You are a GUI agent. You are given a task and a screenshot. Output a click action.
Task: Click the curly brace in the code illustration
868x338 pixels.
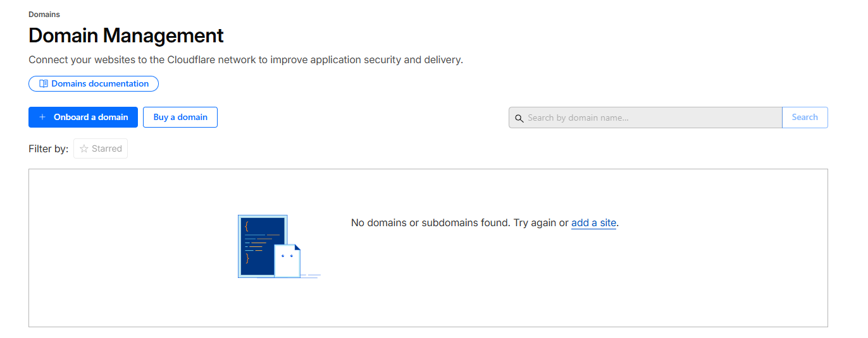point(247,225)
